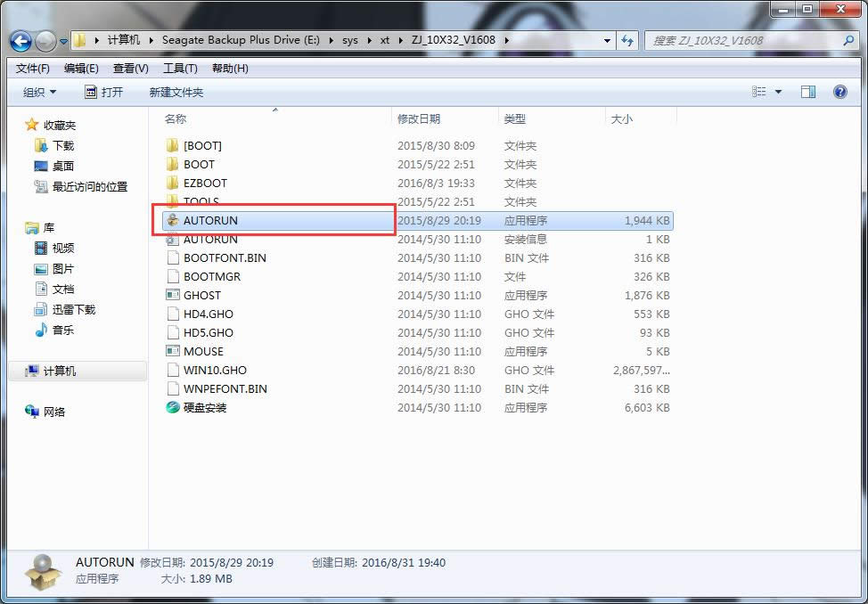Select the 硬盘安装 application icon
The width and height of the screenshot is (868, 604).
[x=173, y=407]
